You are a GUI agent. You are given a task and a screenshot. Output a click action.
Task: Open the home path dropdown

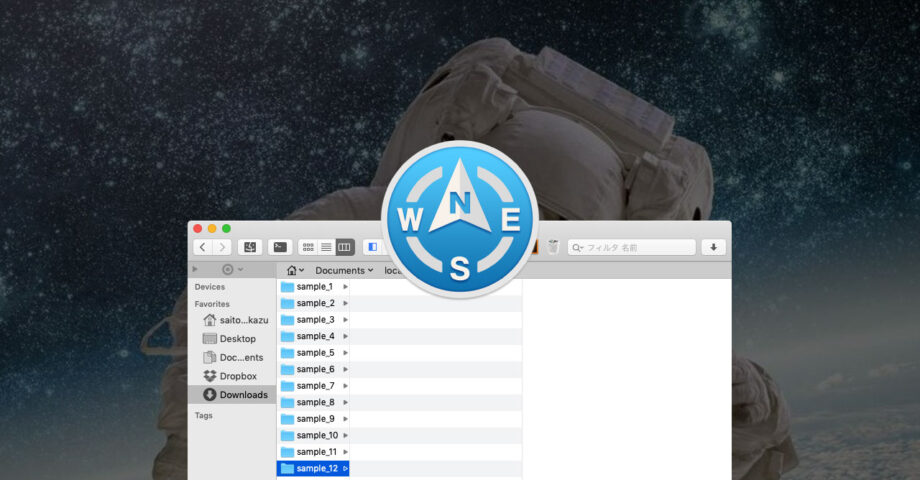coord(295,270)
